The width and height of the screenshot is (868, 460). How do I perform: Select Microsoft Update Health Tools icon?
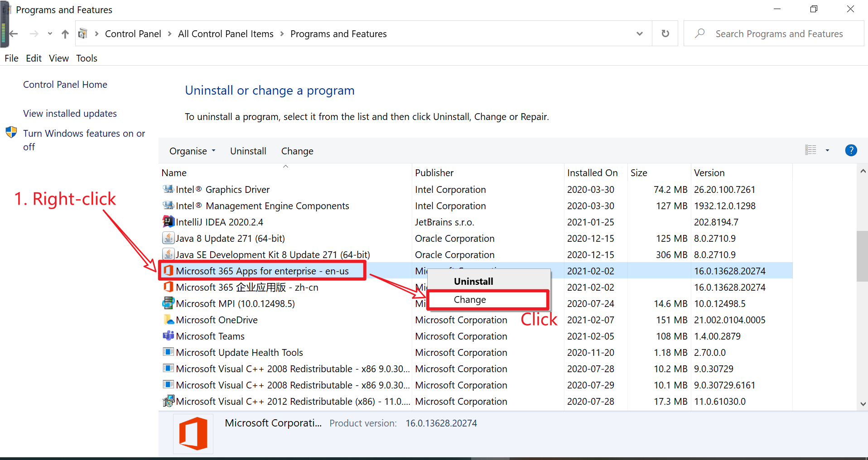(x=168, y=352)
